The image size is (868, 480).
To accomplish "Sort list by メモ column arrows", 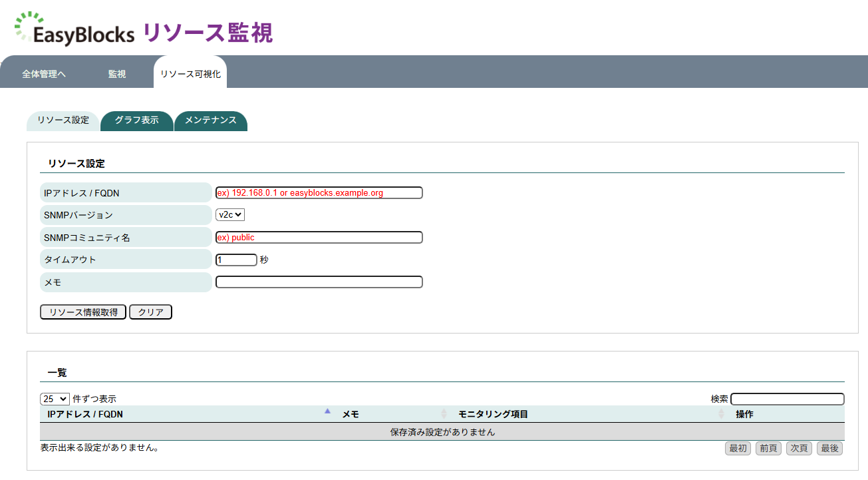I will point(444,414).
